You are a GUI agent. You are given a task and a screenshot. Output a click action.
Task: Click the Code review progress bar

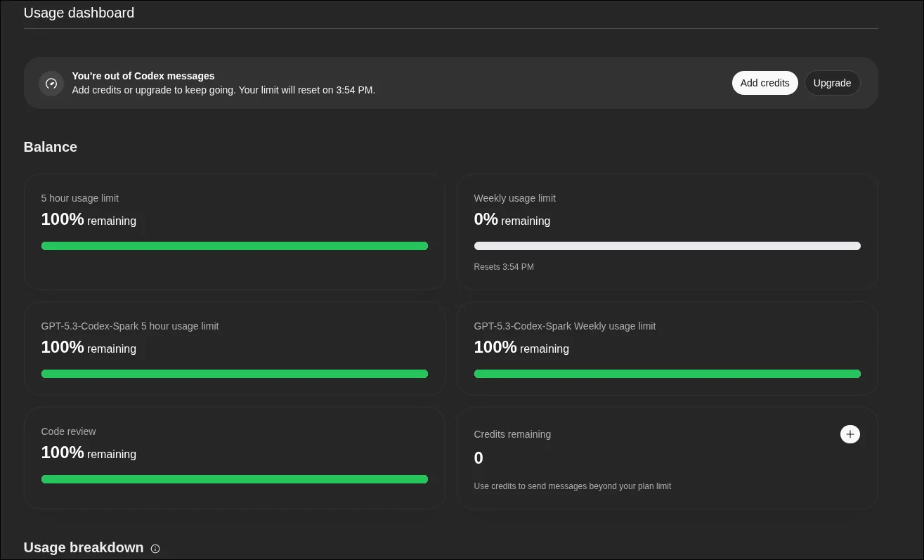click(x=234, y=479)
